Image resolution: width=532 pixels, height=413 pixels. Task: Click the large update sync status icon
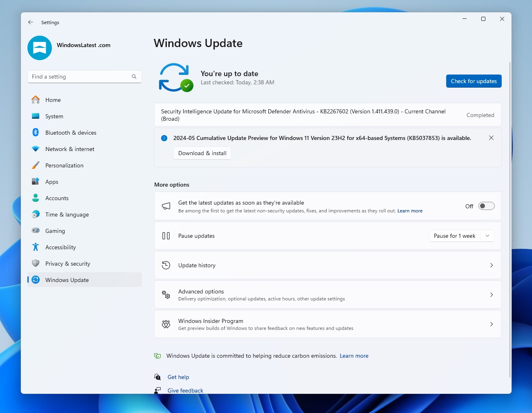point(176,77)
